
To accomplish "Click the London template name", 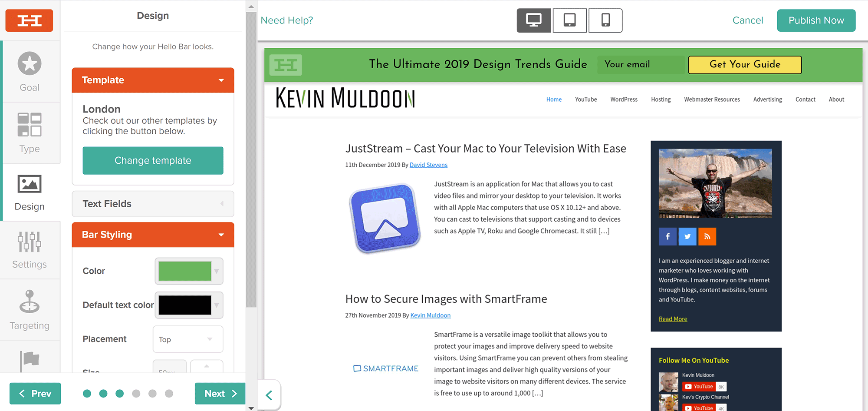I will 102,109.
